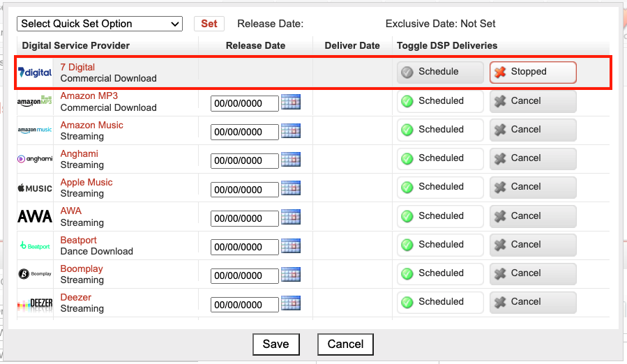The height and width of the screenshot is (364, 627).
Task: Focus the Amazon Music release date field
Action: [245, 132]
